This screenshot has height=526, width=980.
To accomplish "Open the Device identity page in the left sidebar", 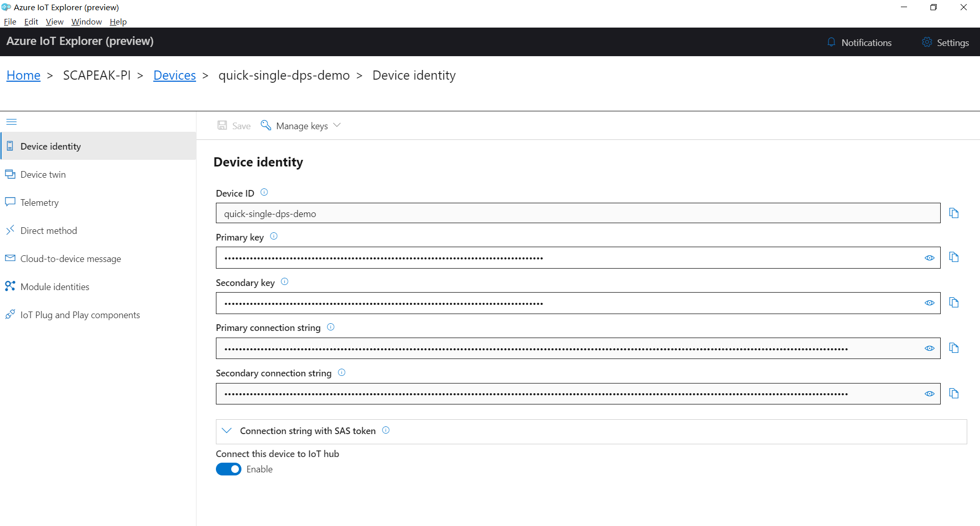I will (x=98, y=146).
